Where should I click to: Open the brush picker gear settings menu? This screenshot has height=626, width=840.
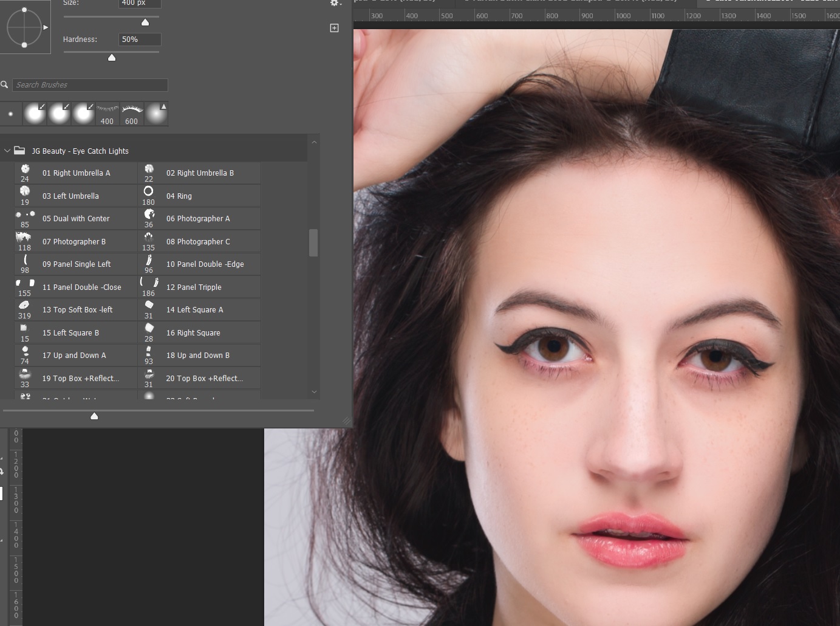335,3
